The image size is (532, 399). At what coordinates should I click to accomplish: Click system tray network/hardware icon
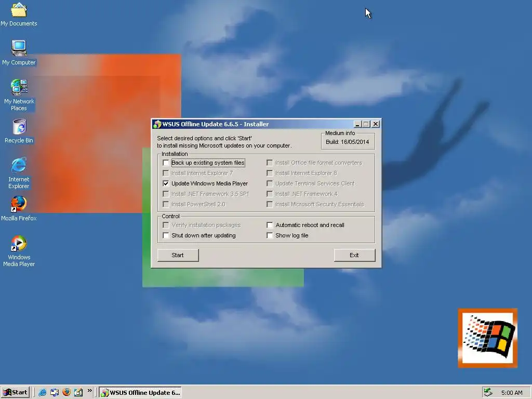[488, 392]
